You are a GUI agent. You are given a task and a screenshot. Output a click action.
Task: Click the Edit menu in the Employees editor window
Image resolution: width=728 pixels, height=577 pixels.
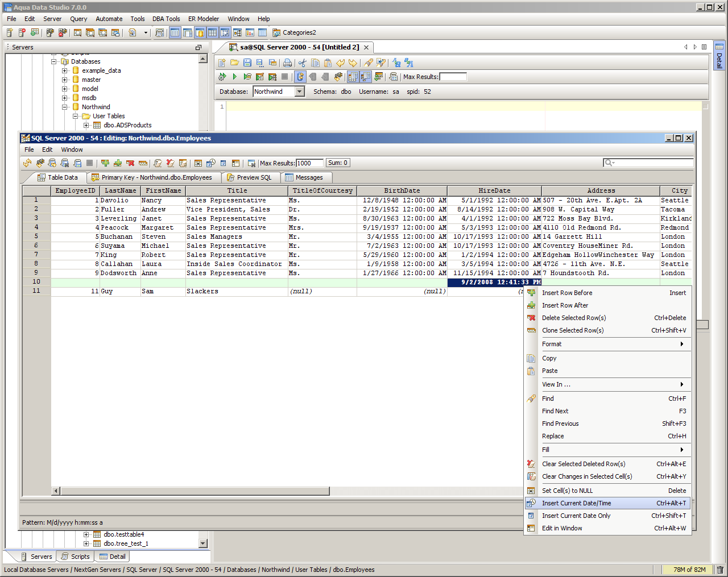pos(47,150)
